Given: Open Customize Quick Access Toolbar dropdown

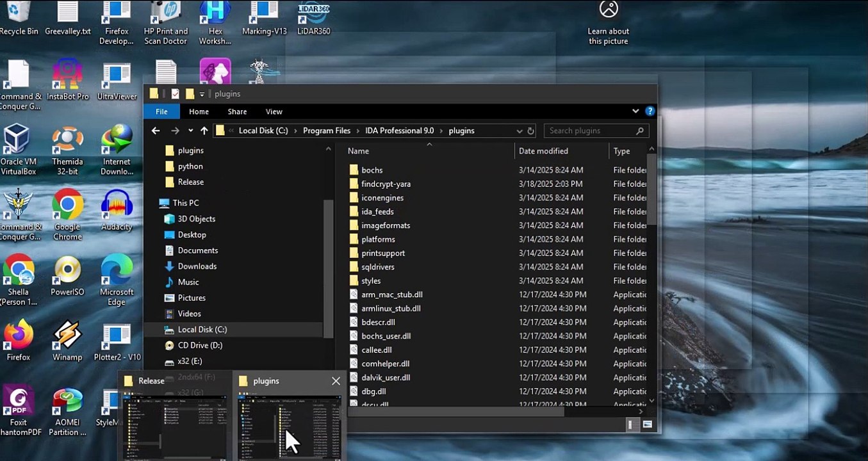Looking at the screenshot, I should point(202,94).
